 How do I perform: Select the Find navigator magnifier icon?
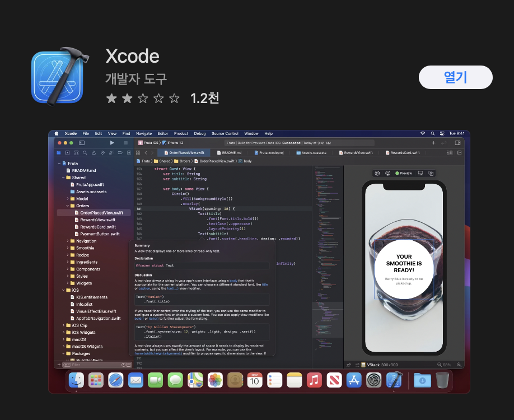point(85,152)
